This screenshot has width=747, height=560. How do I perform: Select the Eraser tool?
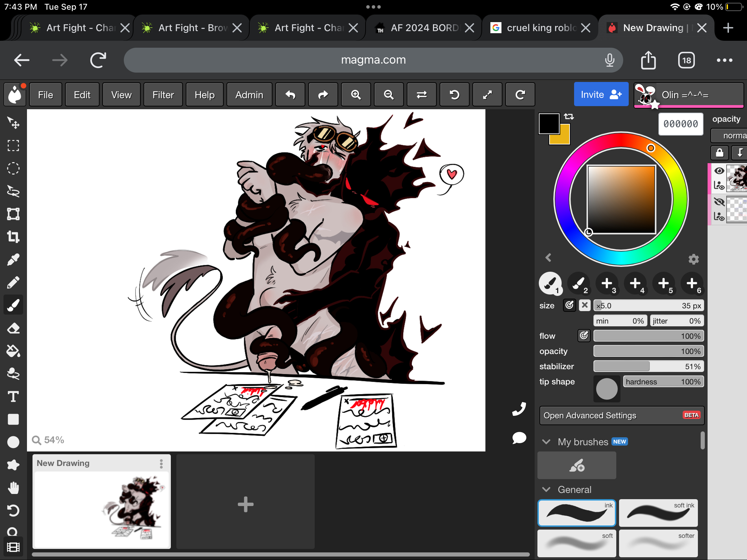coord(13,328)
